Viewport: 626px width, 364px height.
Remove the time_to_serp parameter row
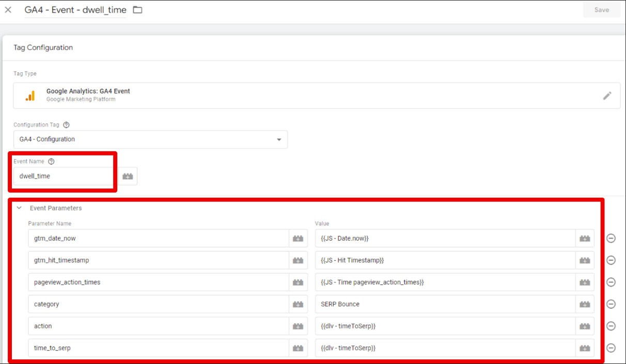point(611,348)
